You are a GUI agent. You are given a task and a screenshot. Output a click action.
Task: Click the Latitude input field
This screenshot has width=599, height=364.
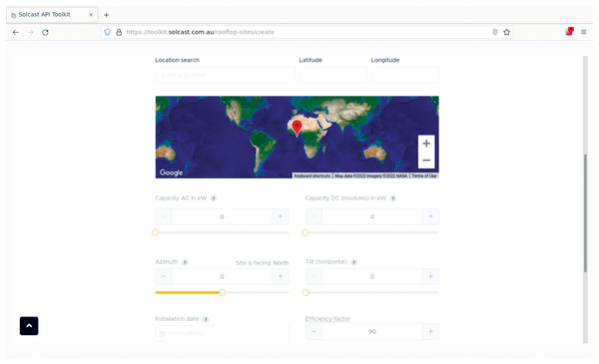point(333,75)
